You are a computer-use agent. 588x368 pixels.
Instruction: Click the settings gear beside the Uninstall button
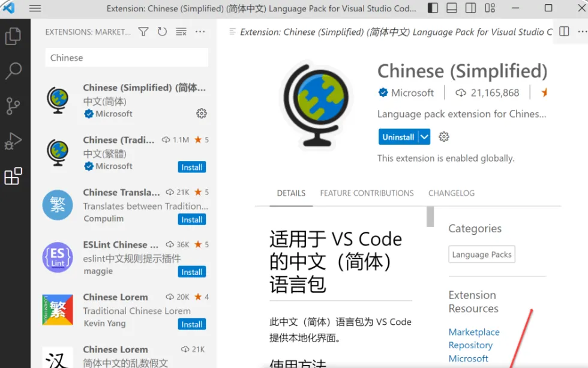pos(443,136)
